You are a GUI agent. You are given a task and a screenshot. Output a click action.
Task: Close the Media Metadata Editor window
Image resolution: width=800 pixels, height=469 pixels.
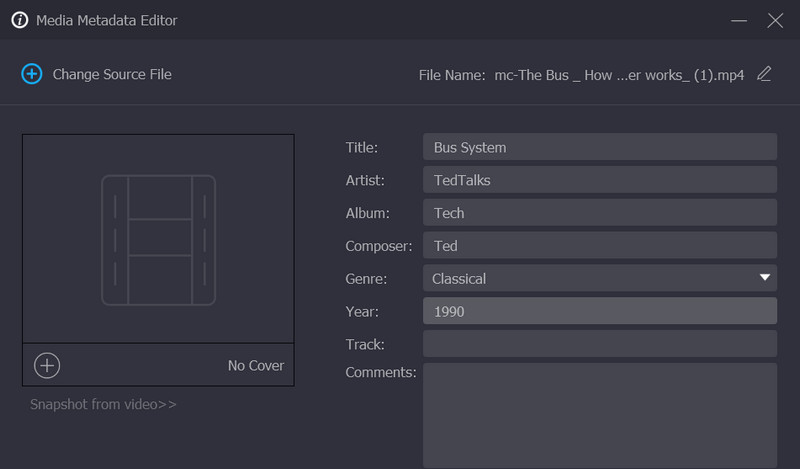click(775, 20)
